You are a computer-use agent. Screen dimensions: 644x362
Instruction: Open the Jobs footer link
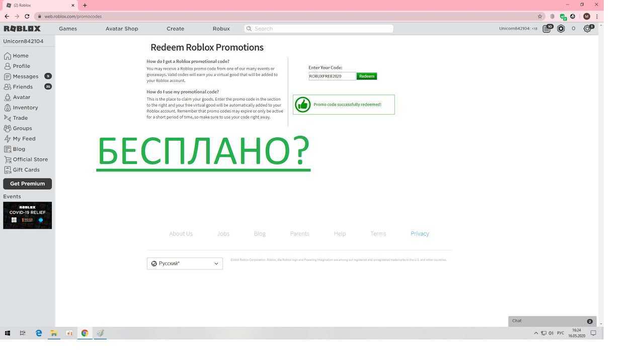[x=223, y=234]
